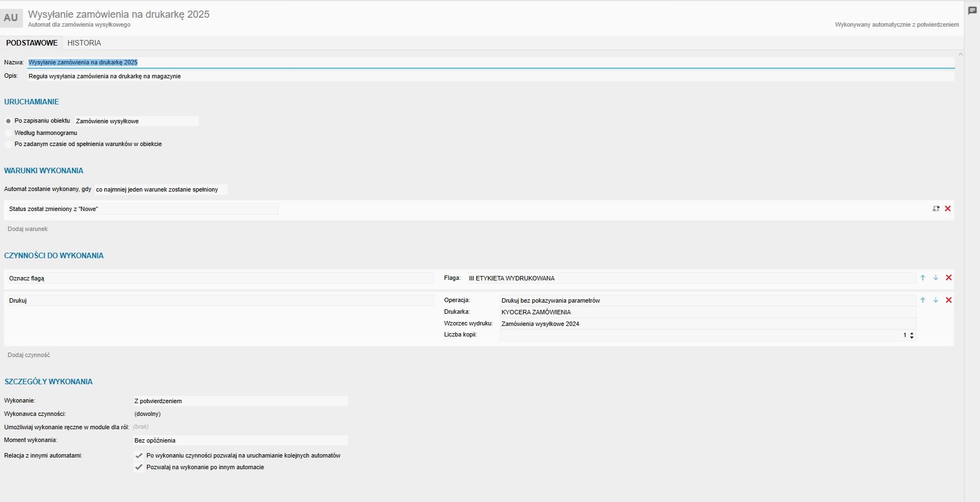Select "Po zadanym czasie od spełnienia warunków" option

(8, 144)
